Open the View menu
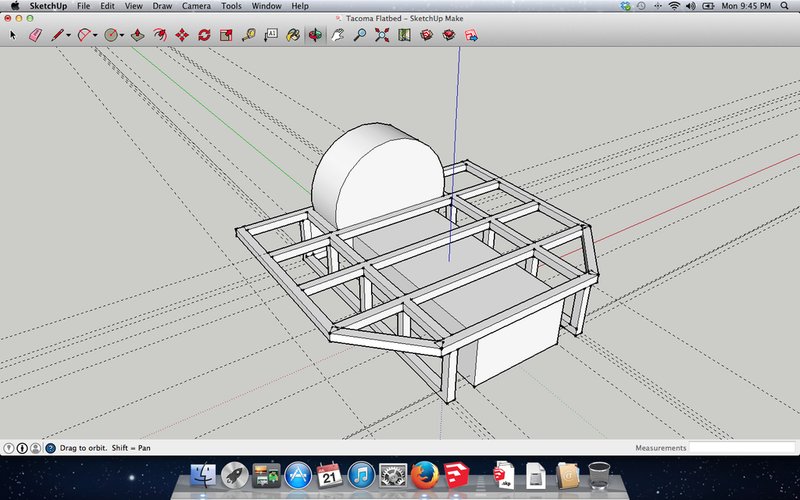The image size is (800, 500). point(134,6)
